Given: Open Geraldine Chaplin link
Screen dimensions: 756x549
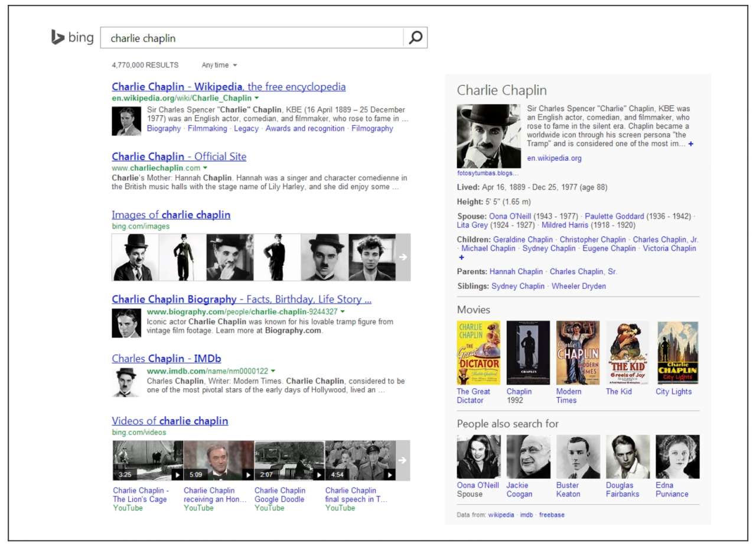Looking at the screenshot, I should point(523,239).
